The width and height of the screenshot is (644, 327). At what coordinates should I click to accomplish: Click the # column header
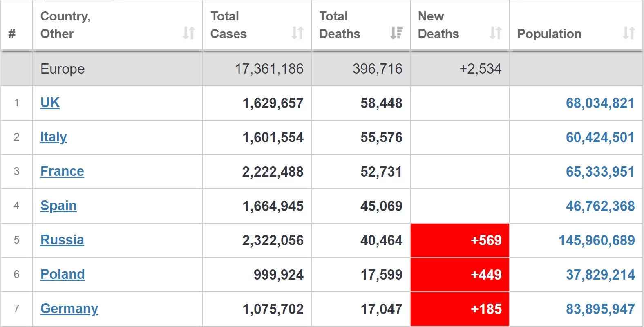[12, 34]
